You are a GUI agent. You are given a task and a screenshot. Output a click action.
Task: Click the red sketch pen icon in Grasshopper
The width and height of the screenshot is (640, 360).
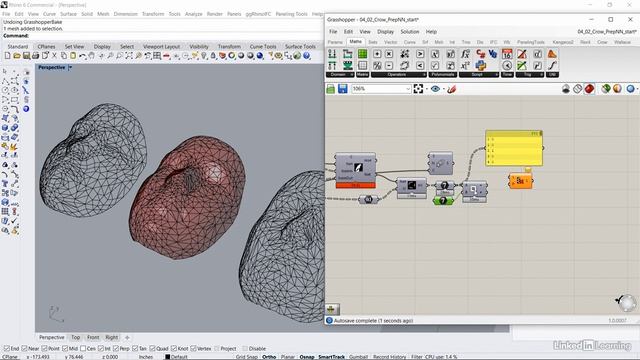pyautogui.click(x=451, y=89)
